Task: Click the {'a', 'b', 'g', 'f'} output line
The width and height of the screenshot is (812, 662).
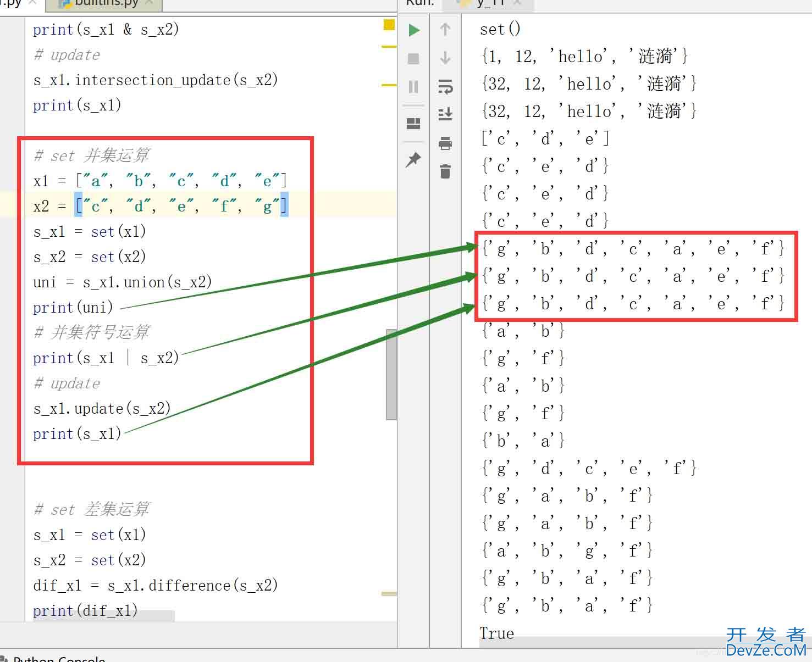Action: [x=567, y=550]
